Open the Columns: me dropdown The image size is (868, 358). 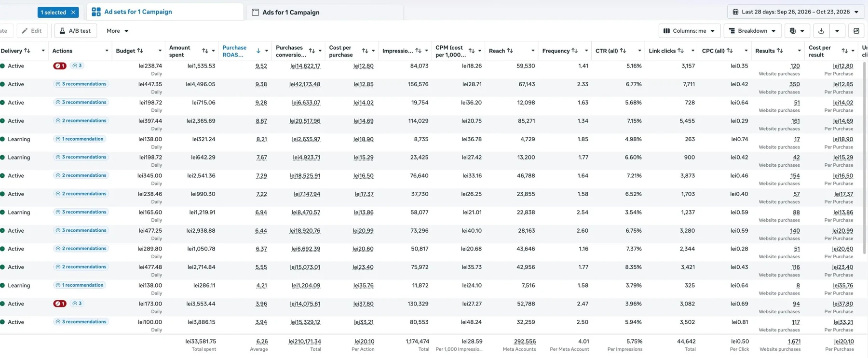click(689, 31)
